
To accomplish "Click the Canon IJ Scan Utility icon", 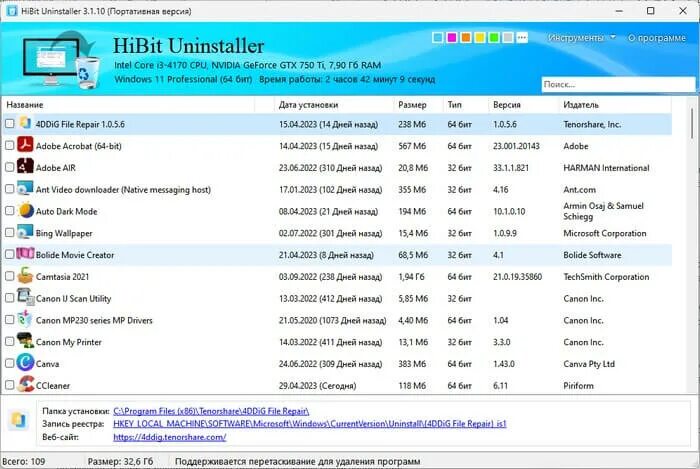I will 25,298.
